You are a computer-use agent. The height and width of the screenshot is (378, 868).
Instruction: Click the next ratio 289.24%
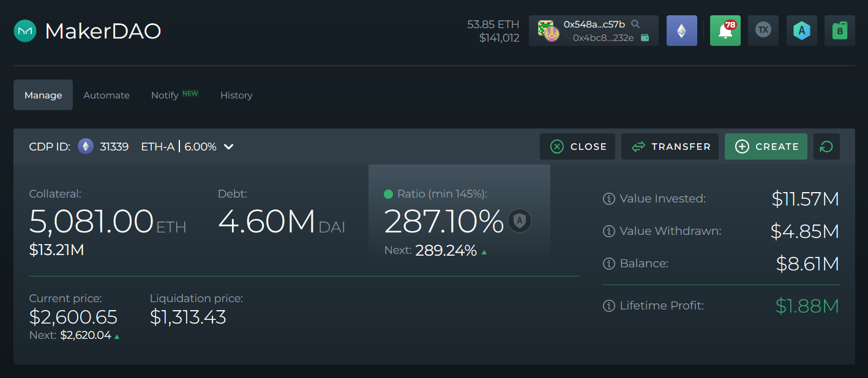(x=446, y=250)
